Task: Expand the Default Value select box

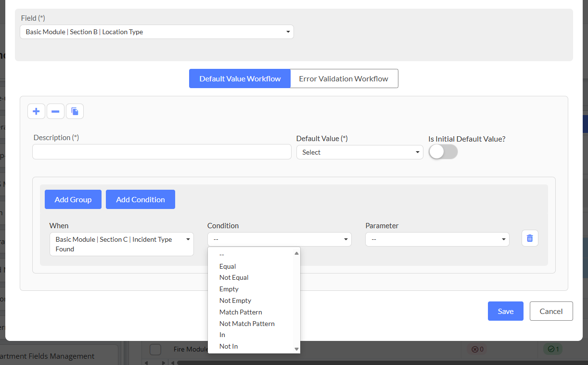Action: tap(359, 152)
